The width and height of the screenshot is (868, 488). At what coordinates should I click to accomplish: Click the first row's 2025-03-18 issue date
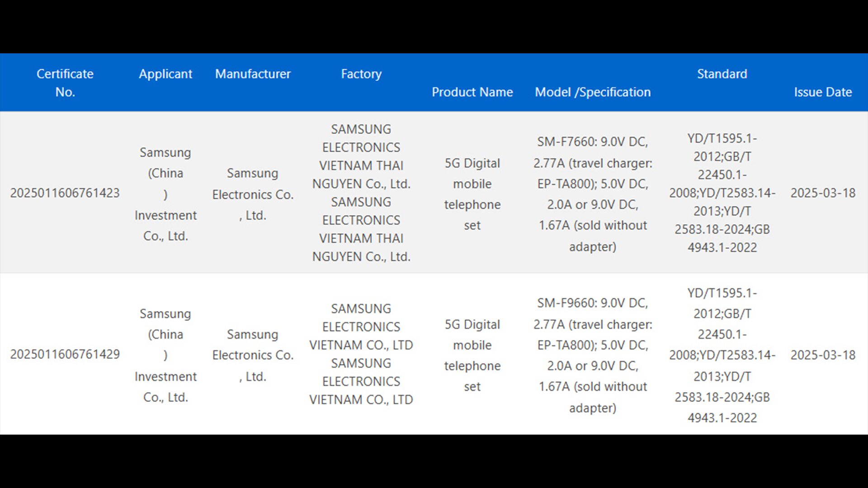click(823, 193)
